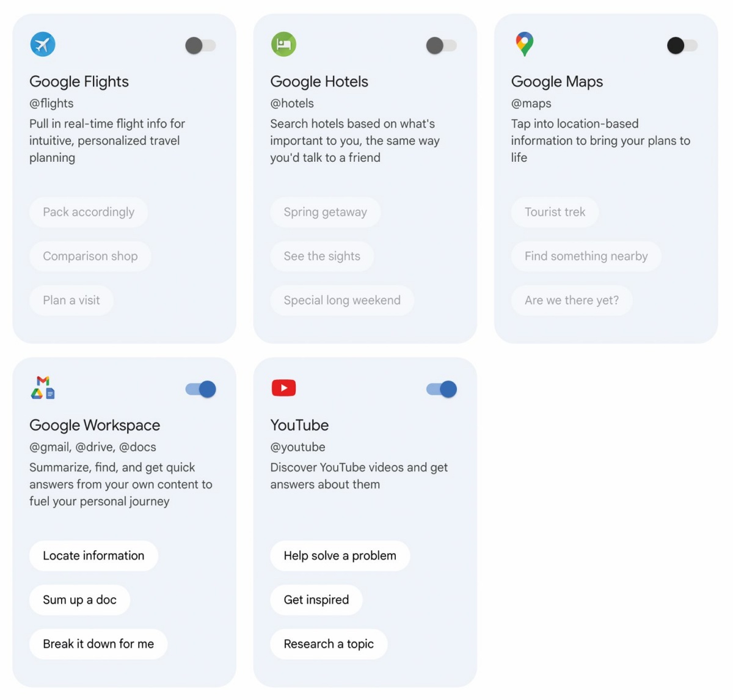
Task: Click the Google Maps pin icon
Action: point(524,45)
